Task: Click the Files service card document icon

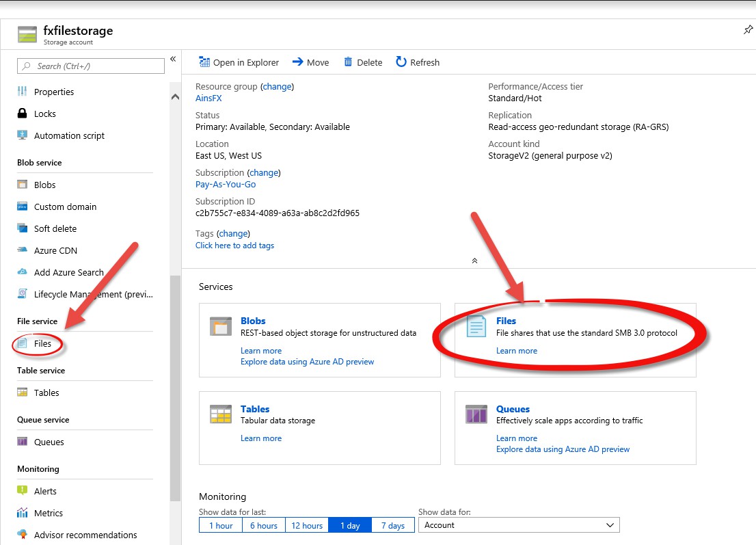Action: pyautogui.click(x=476, y=326)
